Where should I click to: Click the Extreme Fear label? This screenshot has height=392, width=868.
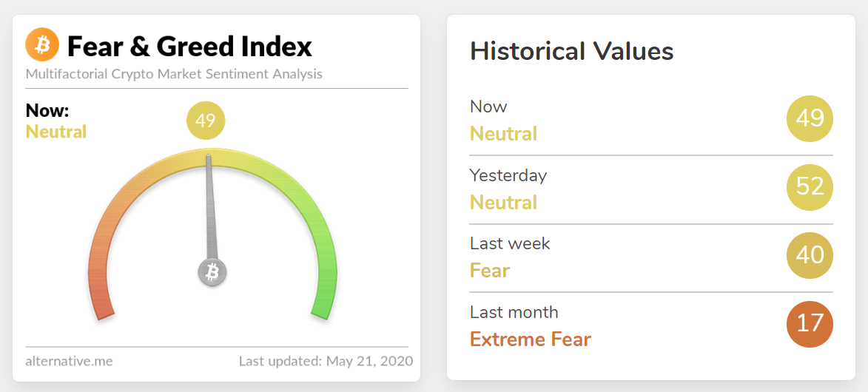click(x=531, y=339)
